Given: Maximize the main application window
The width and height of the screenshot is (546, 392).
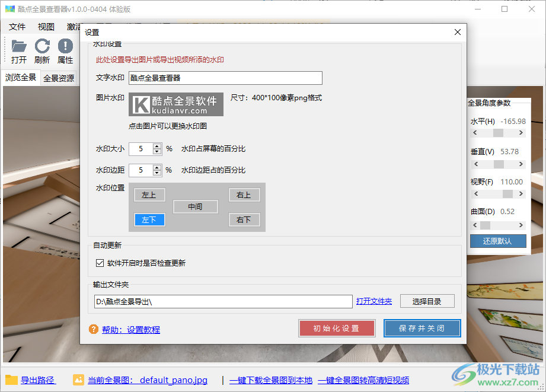Looking at the screenshot, I should tap(505, 9).
